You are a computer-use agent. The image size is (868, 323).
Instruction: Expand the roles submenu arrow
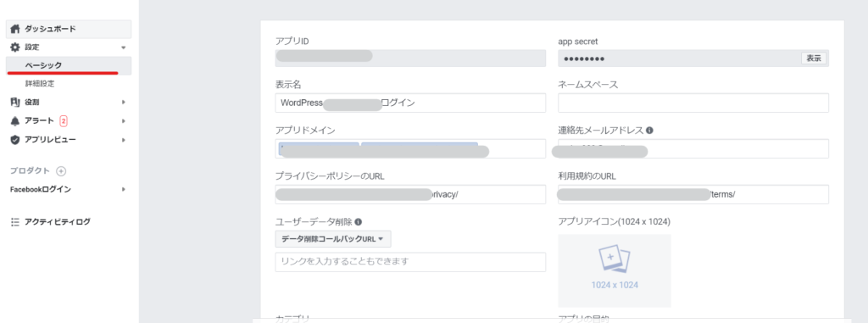pos(124,102)
